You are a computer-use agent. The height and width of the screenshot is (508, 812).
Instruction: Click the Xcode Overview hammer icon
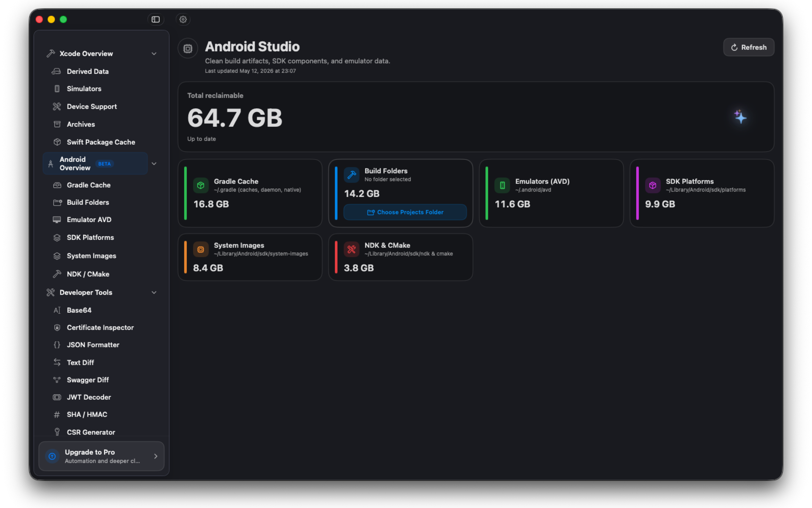point(51,53)
